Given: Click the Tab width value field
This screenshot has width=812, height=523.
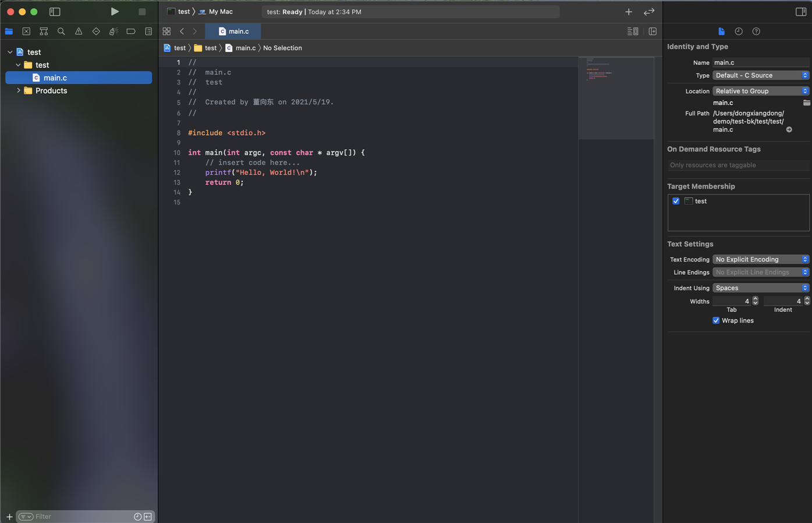Looking at the screenshot, I should (x=732, y=301).
